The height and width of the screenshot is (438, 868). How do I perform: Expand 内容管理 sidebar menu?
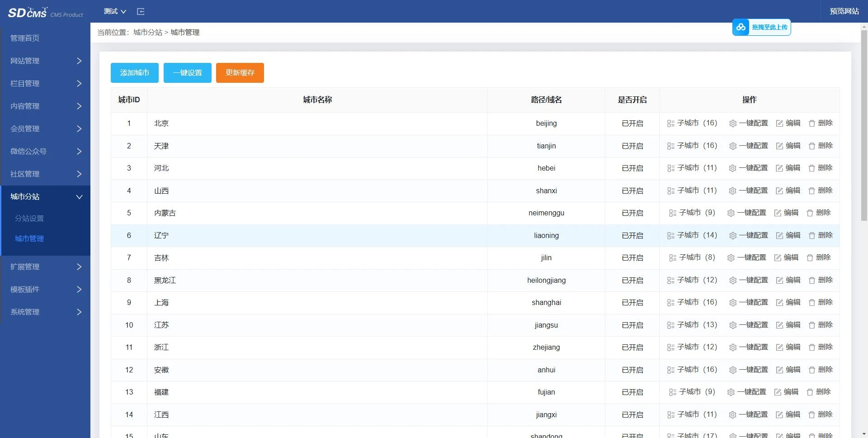pyautogui.click(x=45, y=106)
